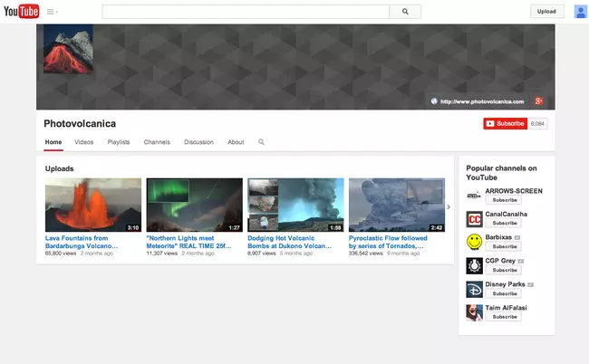589x364 pixels.
Task: Click the Barbixas smiley channel icon
Action: pos(474,242)
